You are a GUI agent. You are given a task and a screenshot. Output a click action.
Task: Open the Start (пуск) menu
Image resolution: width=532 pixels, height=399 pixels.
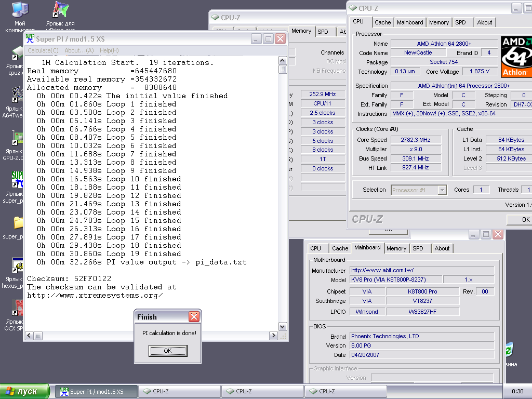24,391
